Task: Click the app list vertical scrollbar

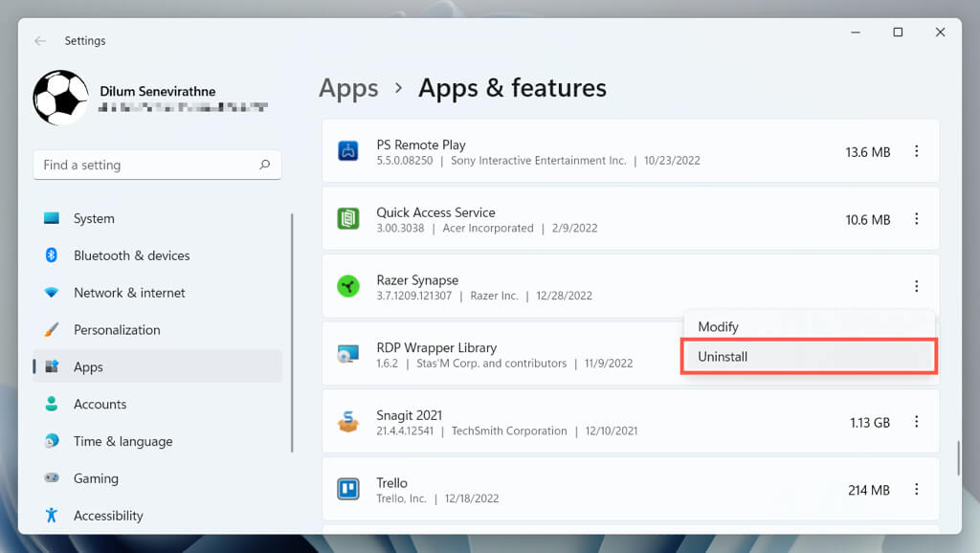Action: coord(958,457)
